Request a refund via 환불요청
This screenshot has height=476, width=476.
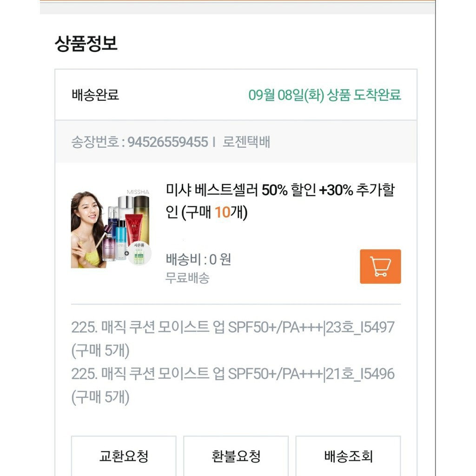tap(236, 456)
